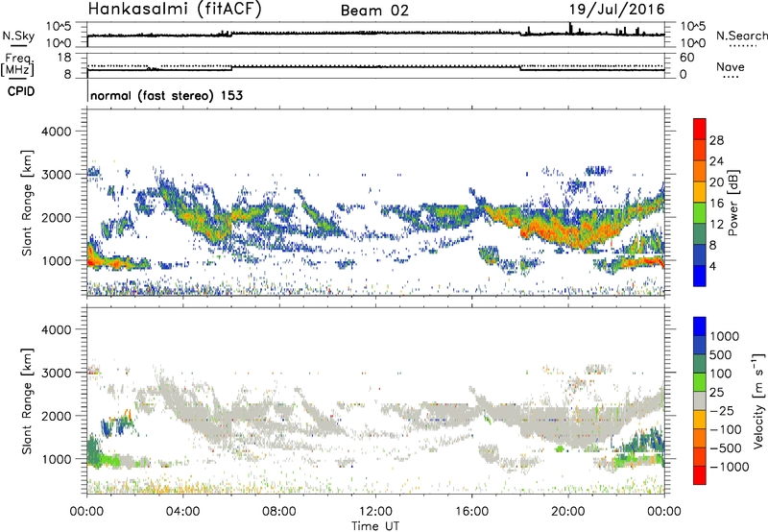Click the intense red echo patch near 1000 km at plot start
The image size is (768, 532).
pos(93,258)
